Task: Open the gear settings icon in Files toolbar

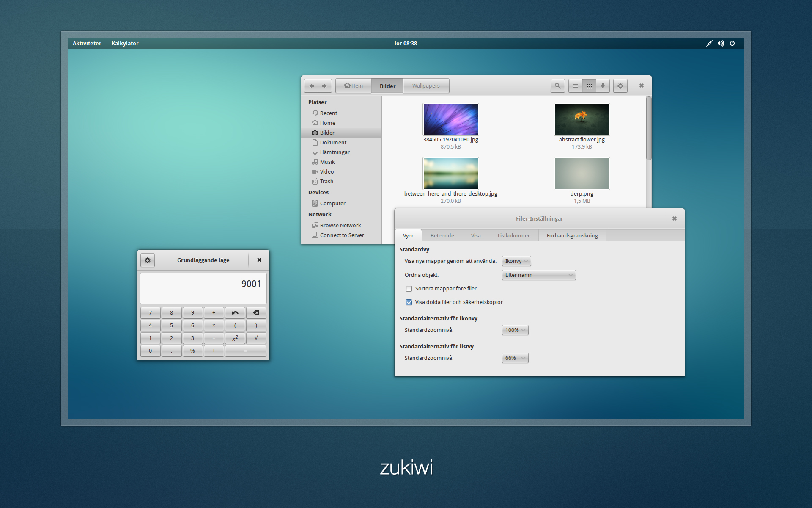Action: (x=620, y=86)
